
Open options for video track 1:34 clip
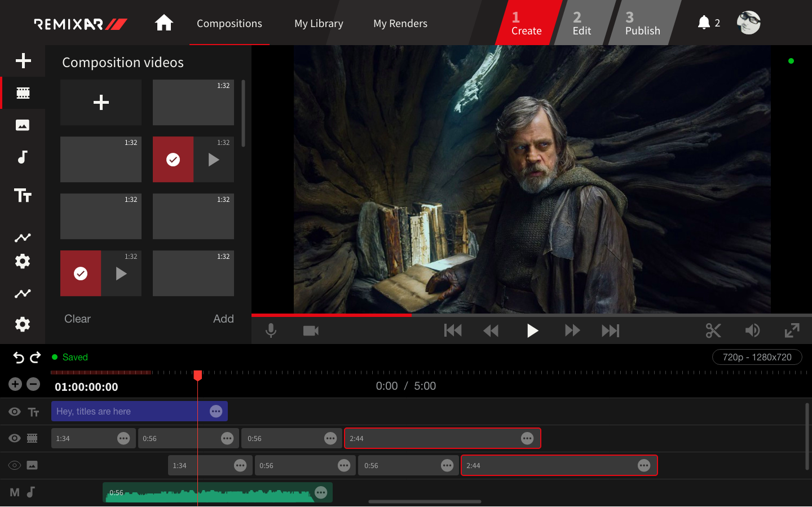[123, 438]
